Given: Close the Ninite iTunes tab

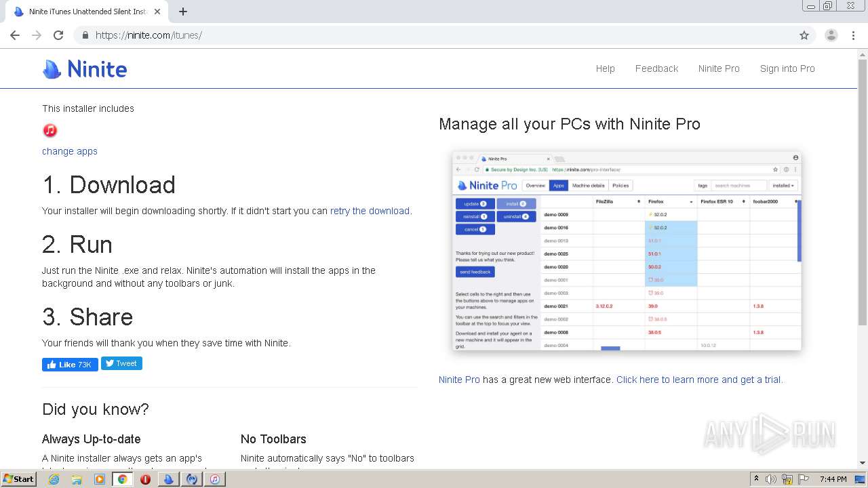Looking at the screenshot, I should 157,12.
